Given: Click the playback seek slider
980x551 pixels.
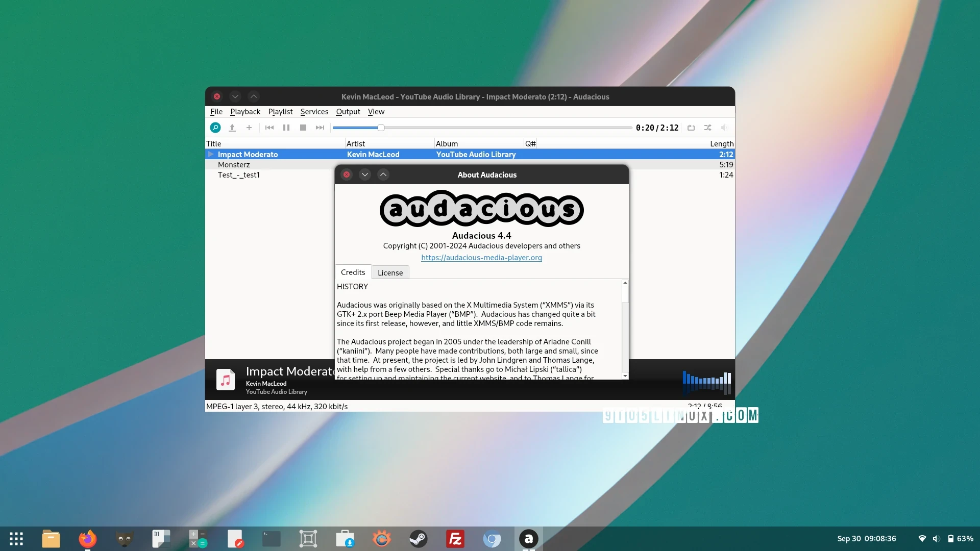Looking at the screenshot, I should (x=482, y=128).
